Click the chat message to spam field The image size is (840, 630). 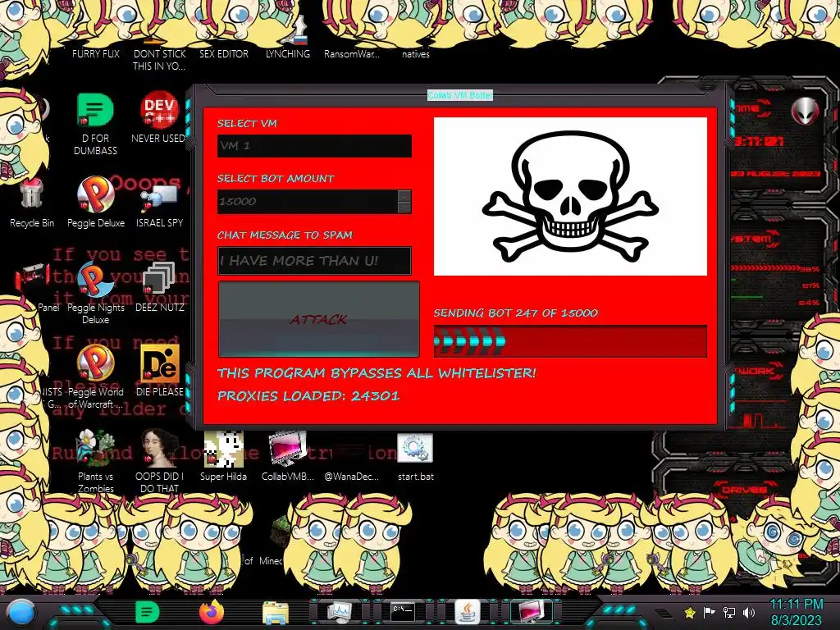coord(314,261)
